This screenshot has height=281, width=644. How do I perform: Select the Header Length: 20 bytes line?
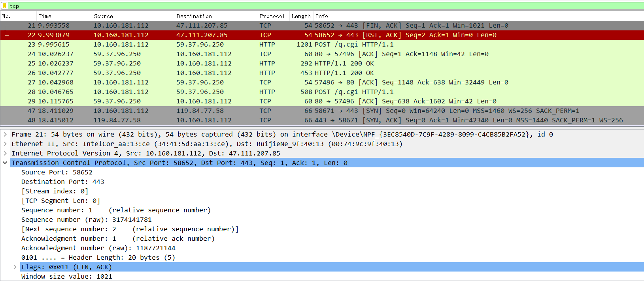click(98, 257)
